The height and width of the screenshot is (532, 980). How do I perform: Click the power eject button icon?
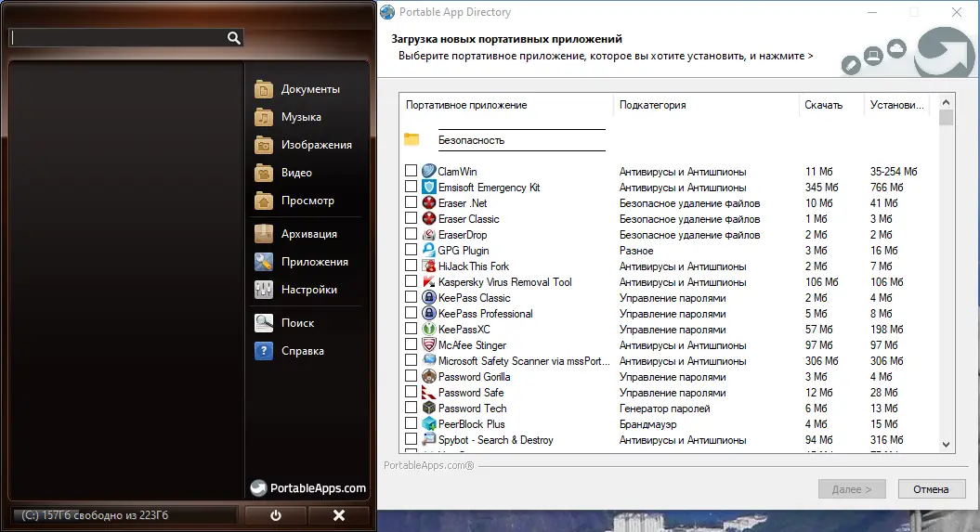[276, 515]
